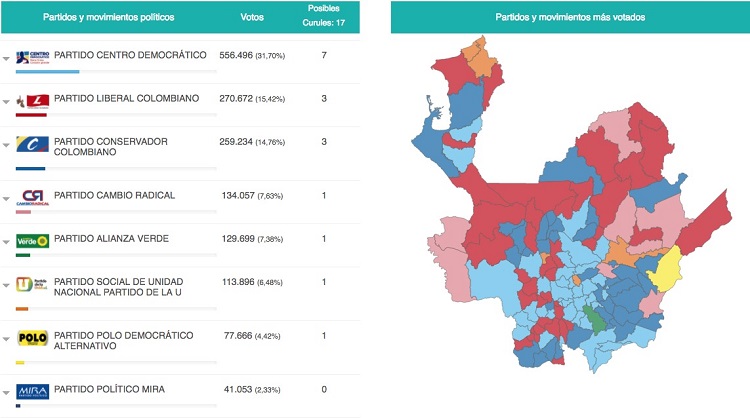Image resolution: width=750 pixels, height=418 pixels.
Task: Click the MIRA party logo
Action: point(33,390)
